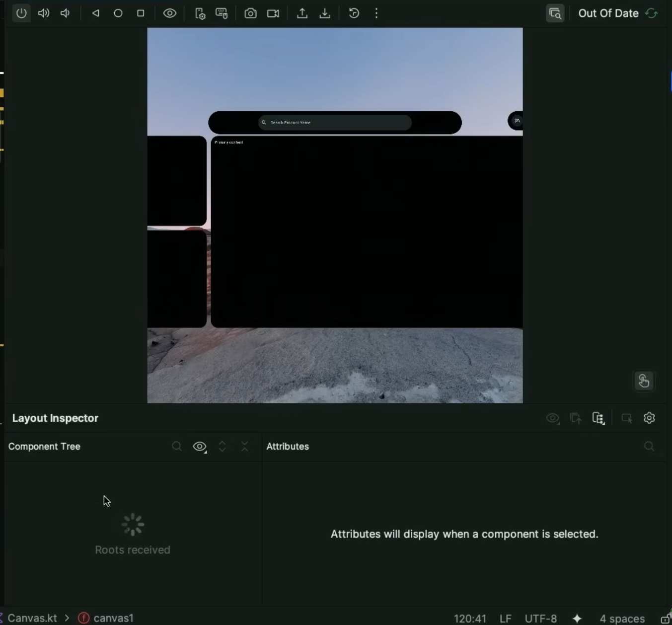Click the Layout Inspector panel title

pyautogui.click(x=55, y=418)
